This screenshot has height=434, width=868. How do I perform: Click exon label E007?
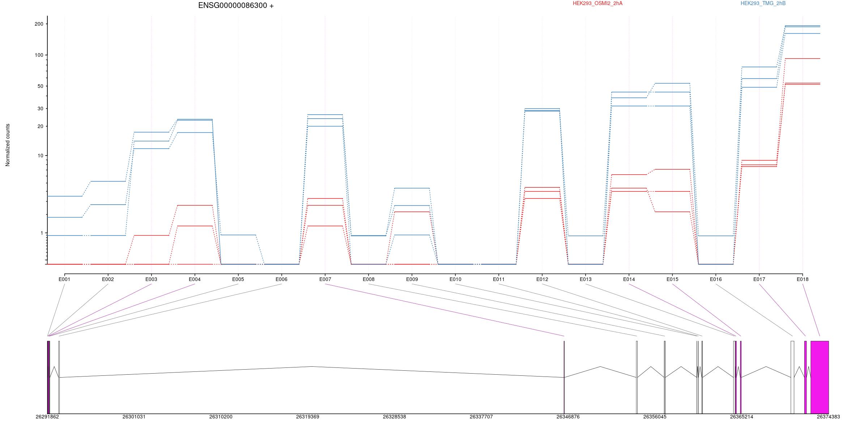point(325,279)
